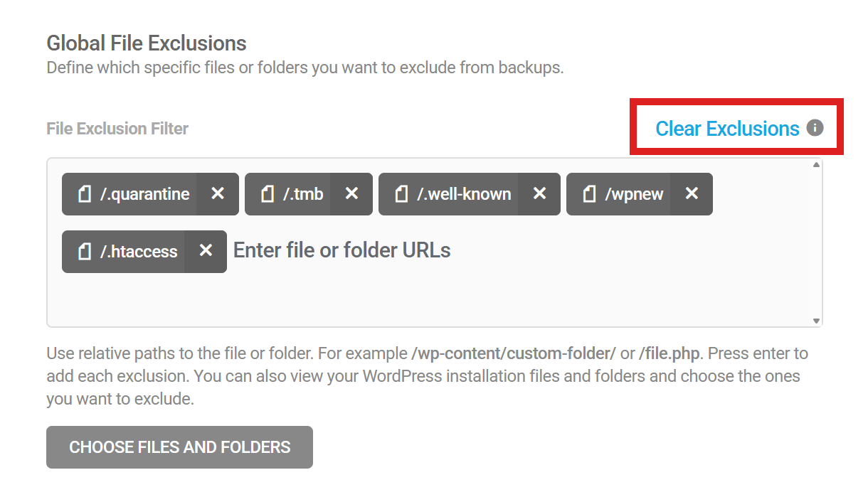
Task: Select the /.htaccess tag text
Action: (139, 251)
